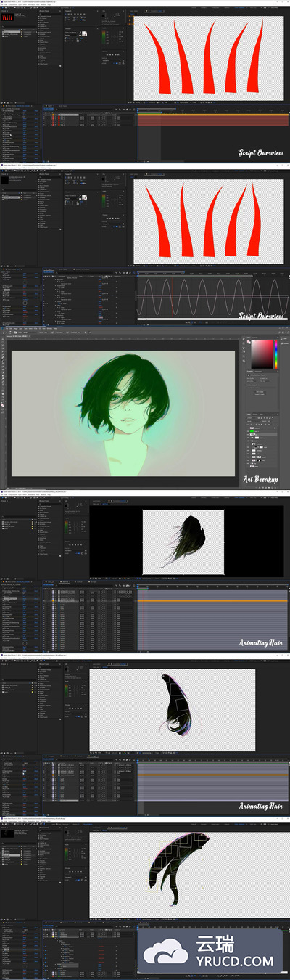Click the white fill swatch in the Paint panel
290x980 pixels.
[83, 33]
